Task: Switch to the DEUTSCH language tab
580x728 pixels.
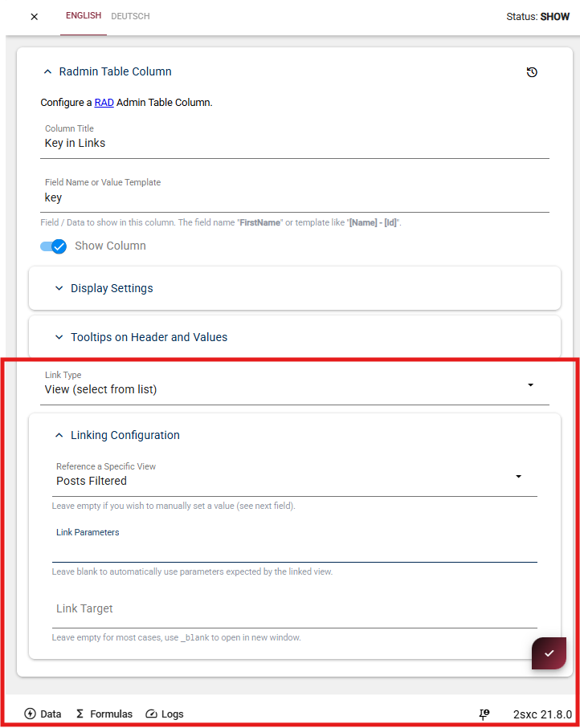Action: [130, 16]
